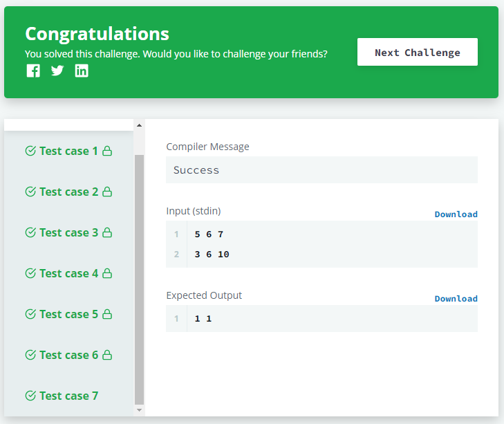This screenshot has height=424, width=504.
Task: Click the lock icon beside Test case 1
Action: click(107, 151)
